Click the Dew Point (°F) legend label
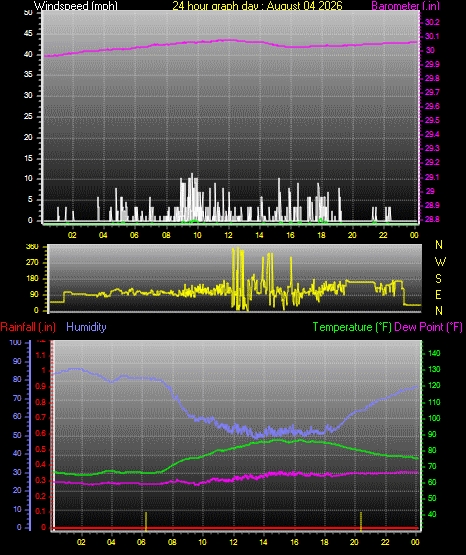The width and height of the screenshot is (466, 555). coord(428,327)
